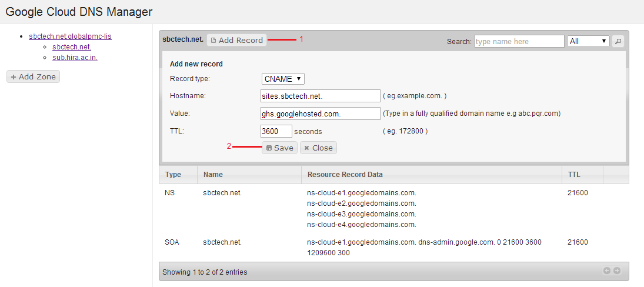Click the SOA record data text
The width and height of the screenshot is (644, 287).
(424, 248)
